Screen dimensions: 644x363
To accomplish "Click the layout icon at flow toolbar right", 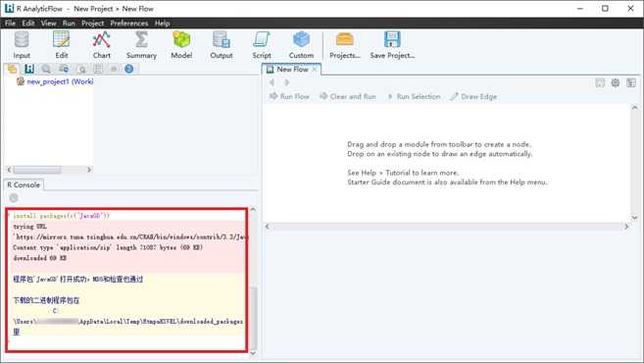I will tap(631, 83).
